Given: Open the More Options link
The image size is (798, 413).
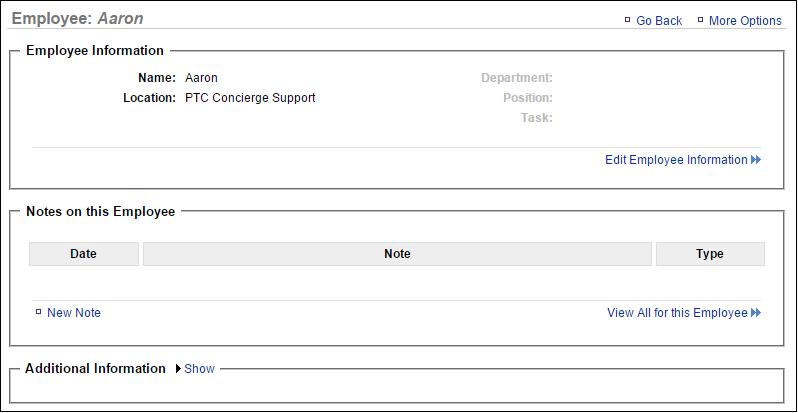Looking at the screenshot, I should coord(745,21).
